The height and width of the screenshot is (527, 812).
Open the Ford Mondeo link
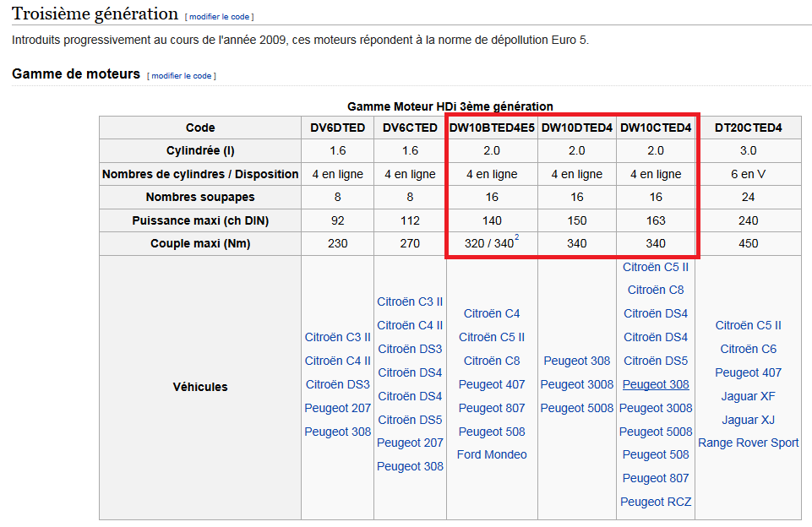[x=492, y=454]
